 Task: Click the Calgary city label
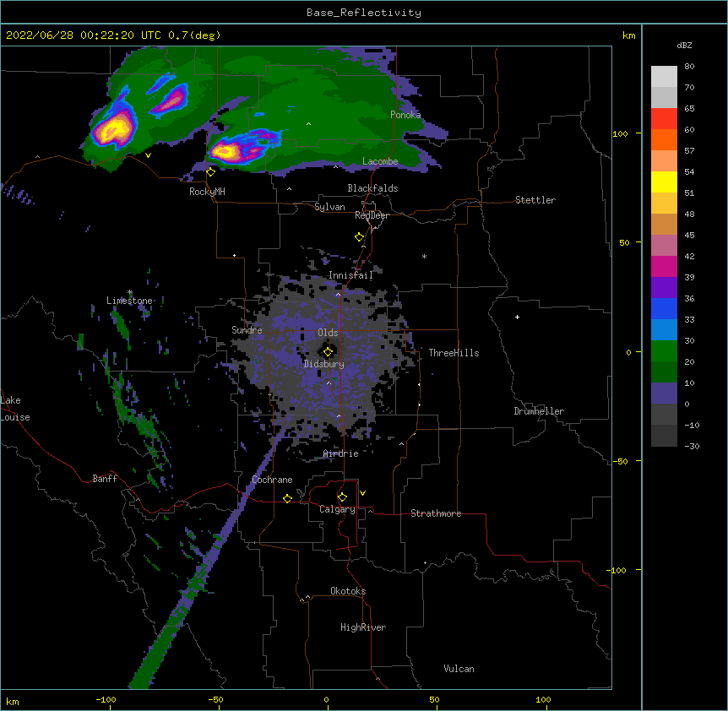337,509
